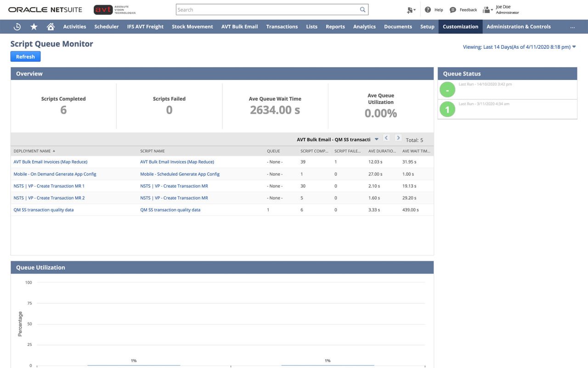Click the search magnifier icon

[362, 9]
